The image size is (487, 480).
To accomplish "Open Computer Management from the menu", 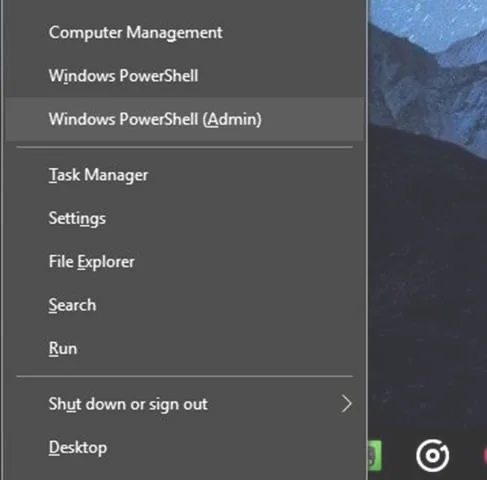I will point(185,32).
